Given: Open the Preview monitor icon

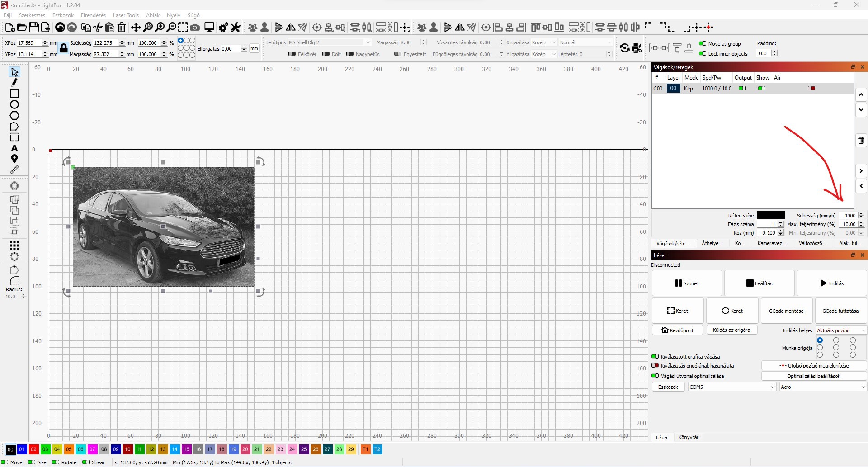Looking at the screenshot, I should tap(209, 28).
